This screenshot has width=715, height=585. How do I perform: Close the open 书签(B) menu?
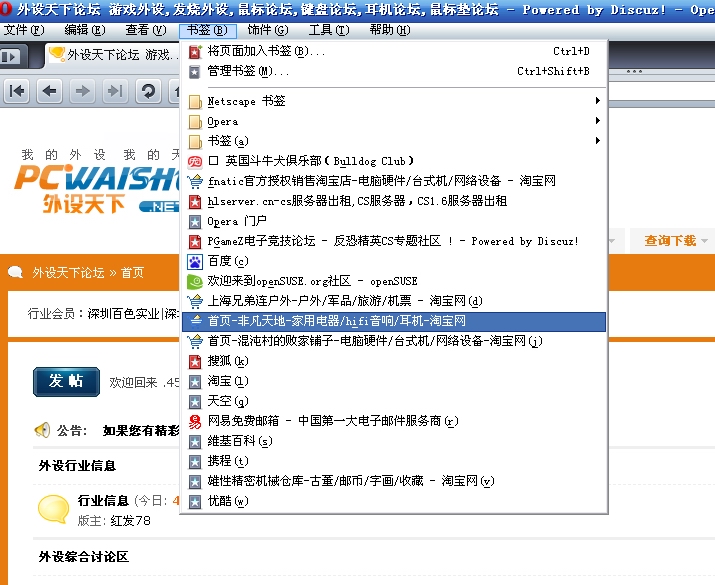click(x=207, y=31)
